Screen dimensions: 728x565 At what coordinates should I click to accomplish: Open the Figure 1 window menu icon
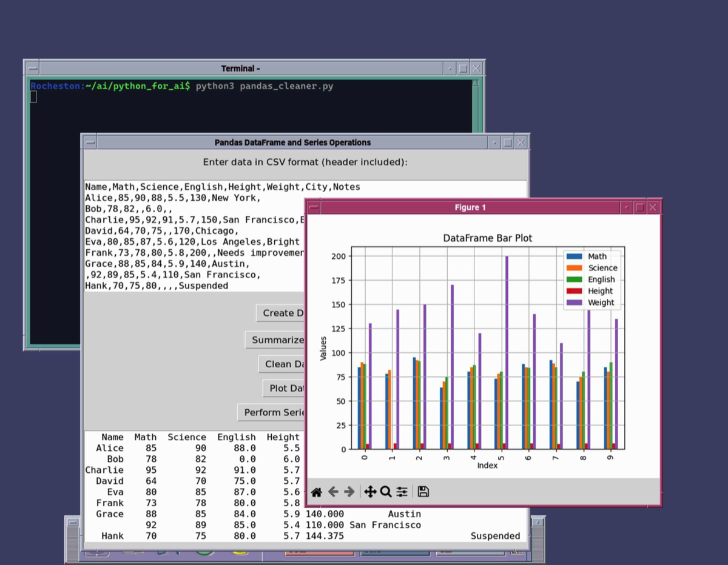coord(314,208)
